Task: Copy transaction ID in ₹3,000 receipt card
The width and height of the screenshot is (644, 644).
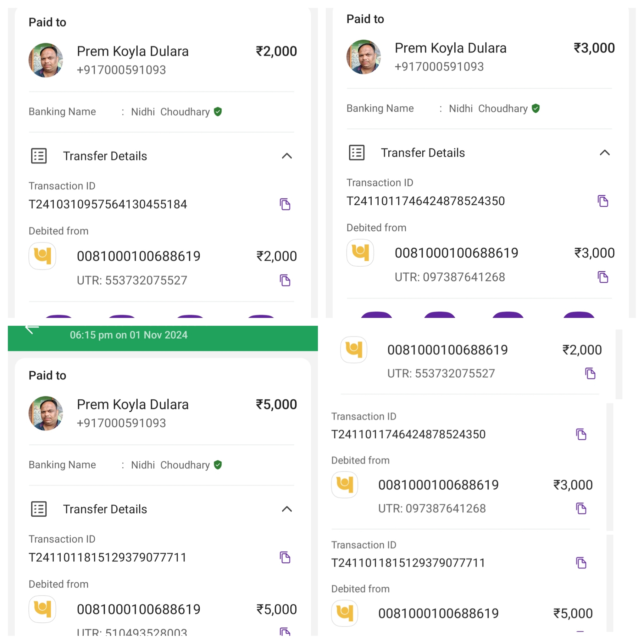Action: [603, 201]
